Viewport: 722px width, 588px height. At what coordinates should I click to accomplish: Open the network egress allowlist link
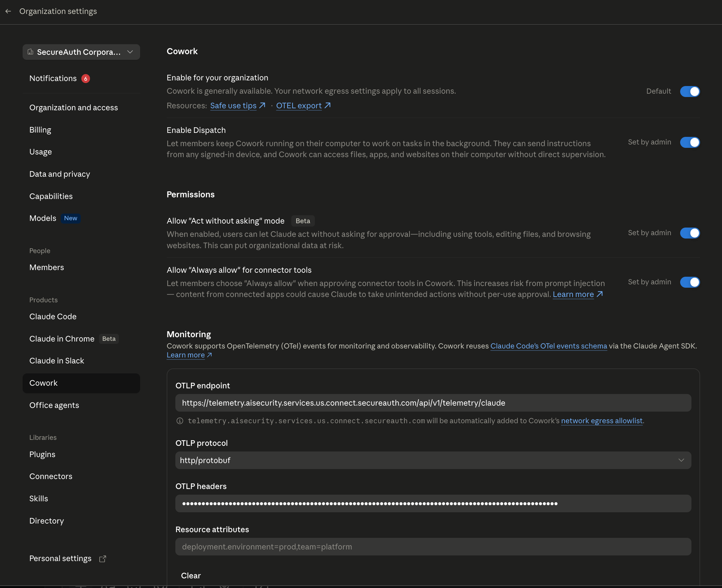click(602, 421)
